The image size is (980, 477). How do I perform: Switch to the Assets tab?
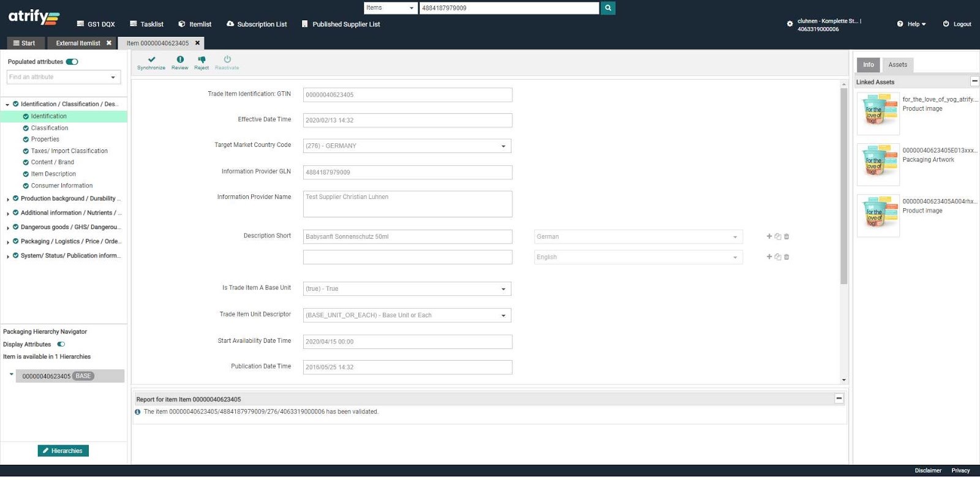[897, 65]
